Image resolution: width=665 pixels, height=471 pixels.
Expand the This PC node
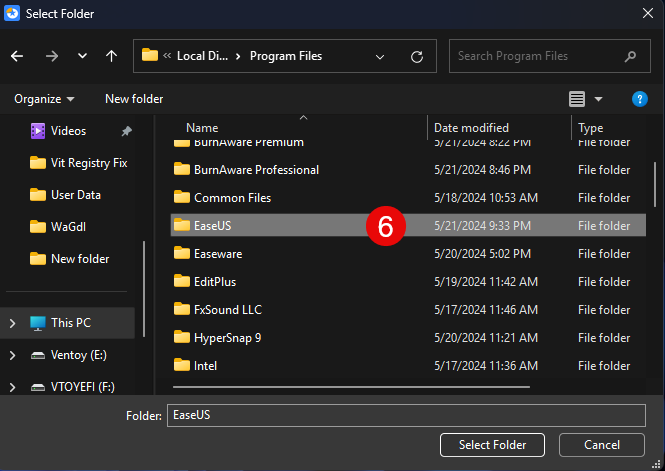point(12,323)
